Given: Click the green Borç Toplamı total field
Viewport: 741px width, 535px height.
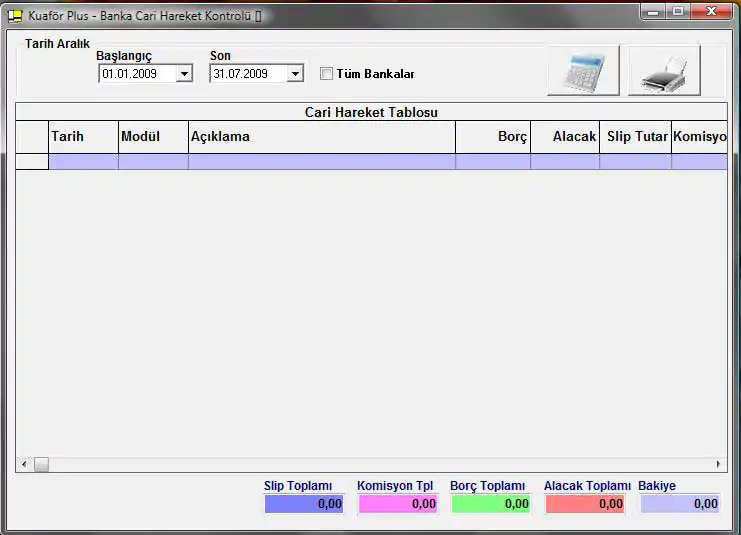Looking at the screenshot, I should tap(490, 504).
